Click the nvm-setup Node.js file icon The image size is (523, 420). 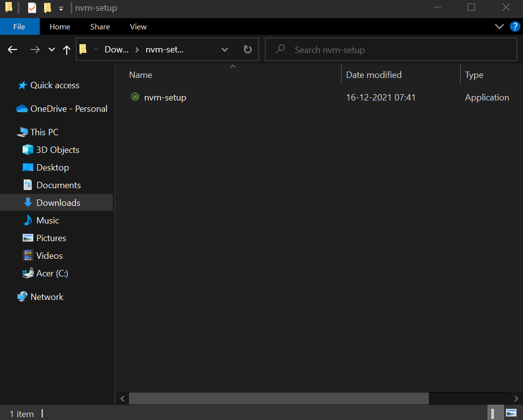coord(135,97)
